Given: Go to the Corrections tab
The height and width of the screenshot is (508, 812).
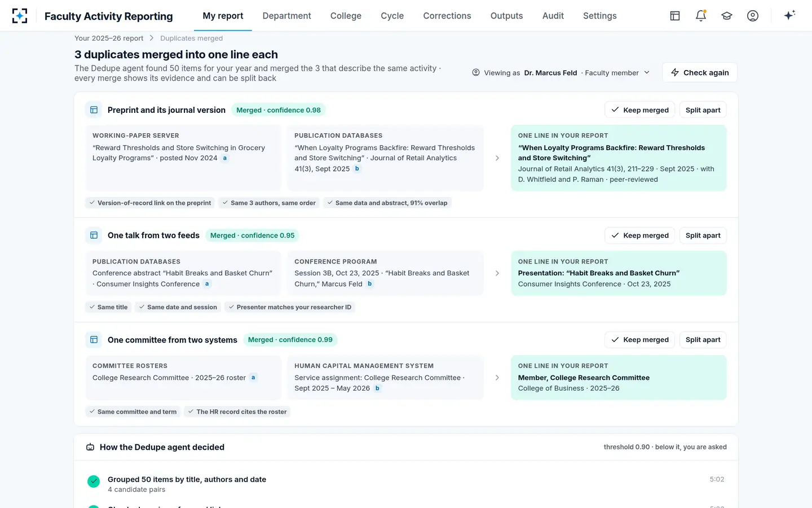Looking at the screenshot, I should pos(447,16).
